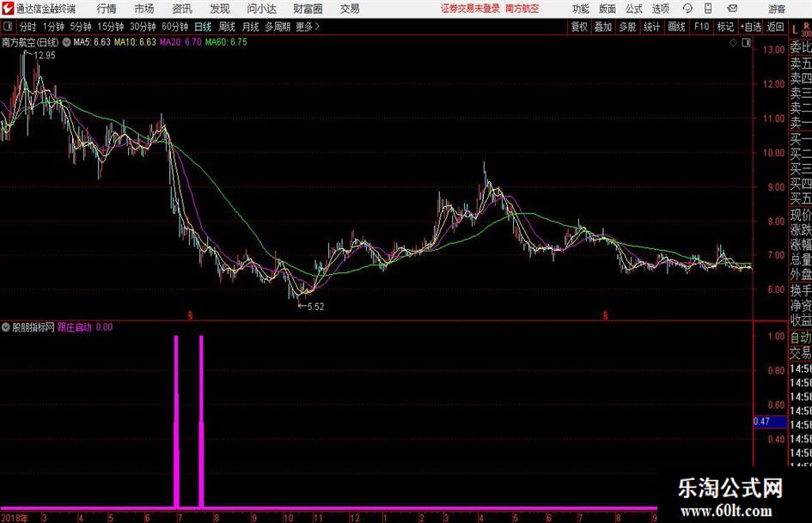Click the 标记 mark button
Image resolution: width=812 pixels, height=523 pixels.
pos(725,27)
